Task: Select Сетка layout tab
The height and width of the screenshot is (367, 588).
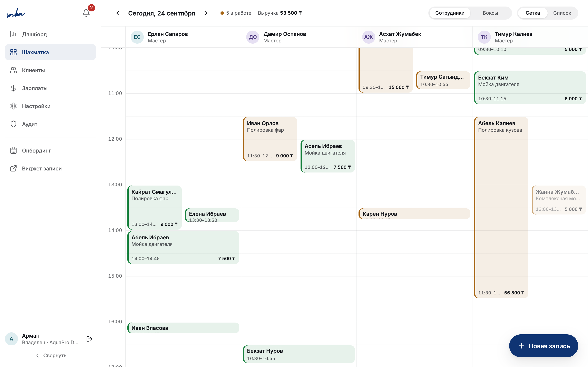Action: pyautogui.click(x=533, y=13)
